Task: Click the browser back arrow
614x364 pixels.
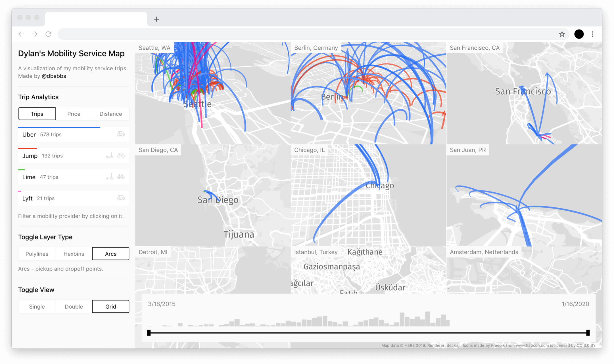Action: pos(21,34)
